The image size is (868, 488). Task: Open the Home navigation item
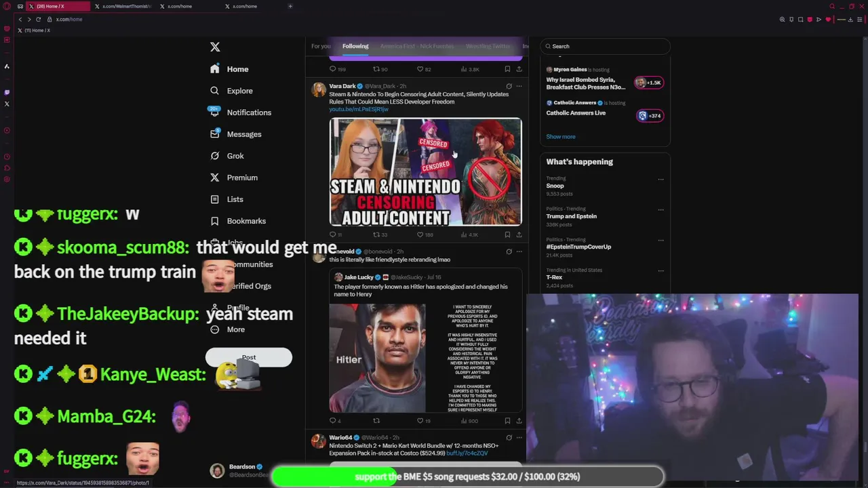[229, 69]
